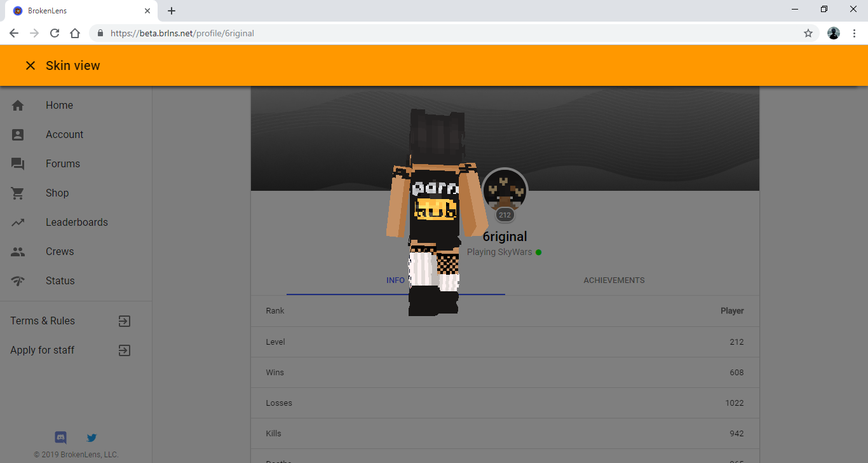The image size is (868, 463).
Task: Open the Chrome profile avatar menu
Action: click(834, 33)
